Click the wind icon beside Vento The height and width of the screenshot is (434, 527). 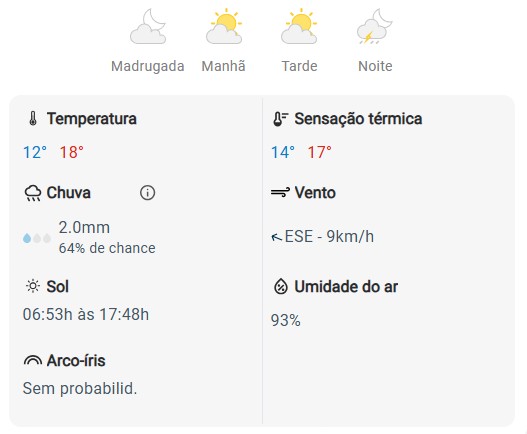click(280, 193)
